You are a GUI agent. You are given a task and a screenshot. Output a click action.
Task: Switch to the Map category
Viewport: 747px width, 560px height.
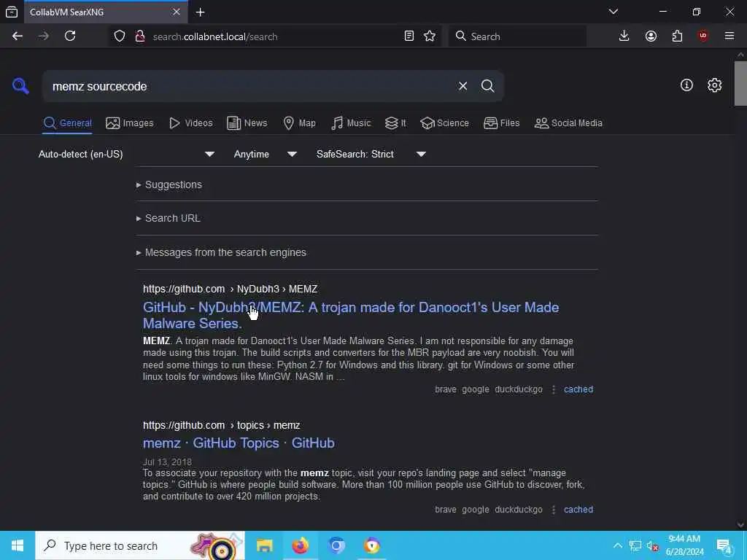coord(299,123)
